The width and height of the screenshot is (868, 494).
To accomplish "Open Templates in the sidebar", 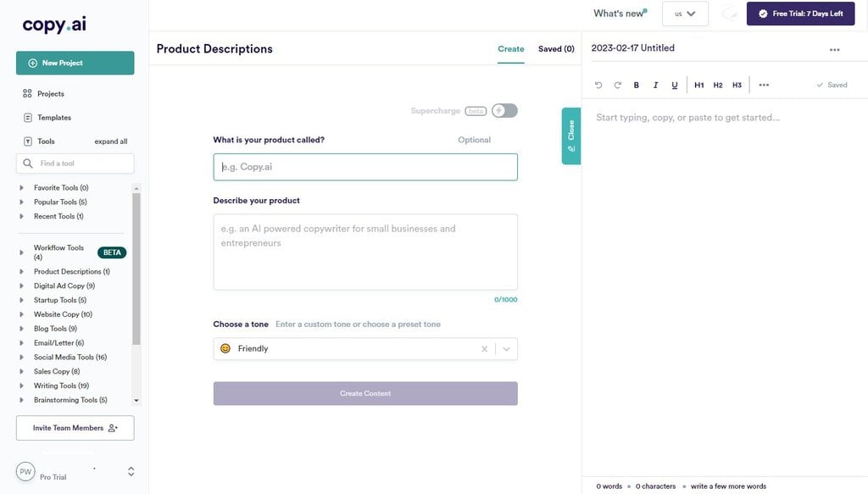I will (54, 118).
